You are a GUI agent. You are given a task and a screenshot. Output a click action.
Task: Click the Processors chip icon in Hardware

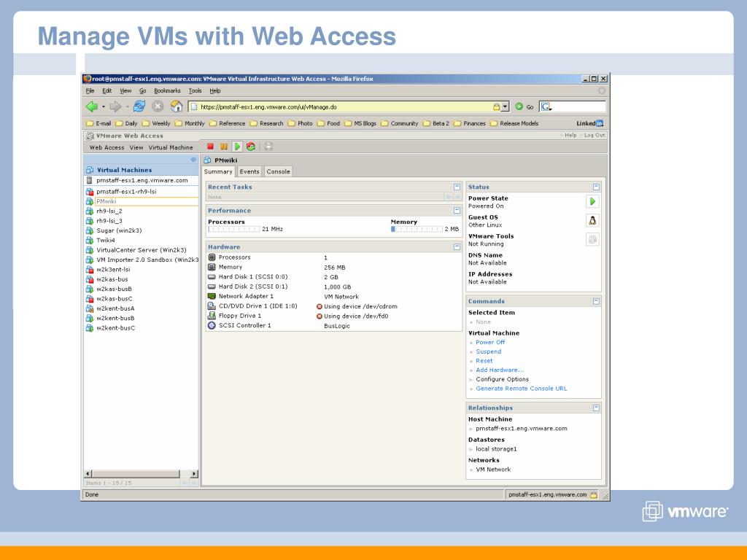pyautogui.click(x=212, y=257)
